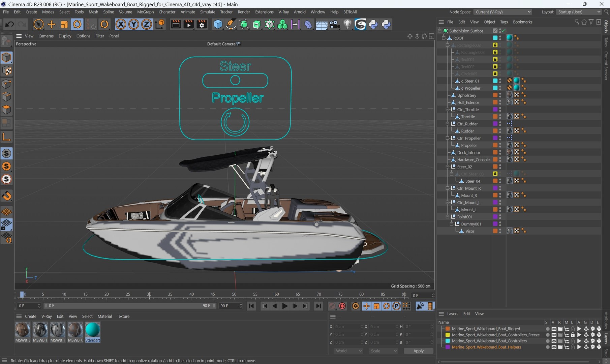610x364 pixels.
Task: Click the Render View clapperboard icon
Action: pos(176,24)
